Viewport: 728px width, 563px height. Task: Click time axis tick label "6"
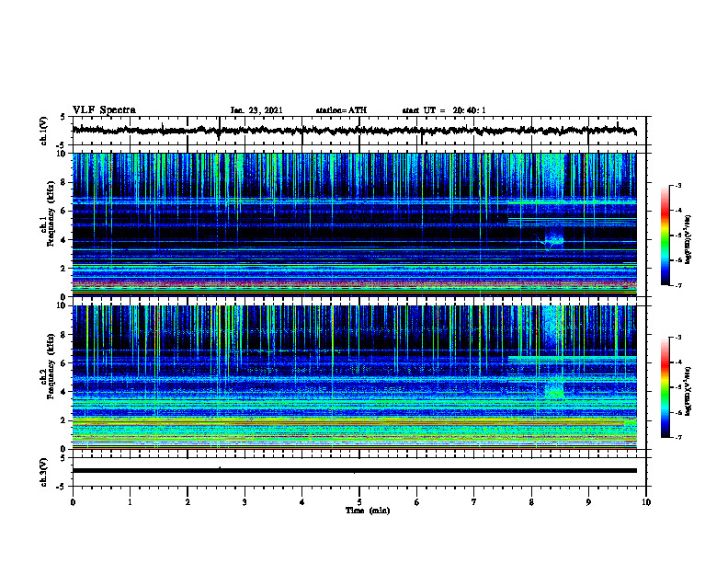417,502
